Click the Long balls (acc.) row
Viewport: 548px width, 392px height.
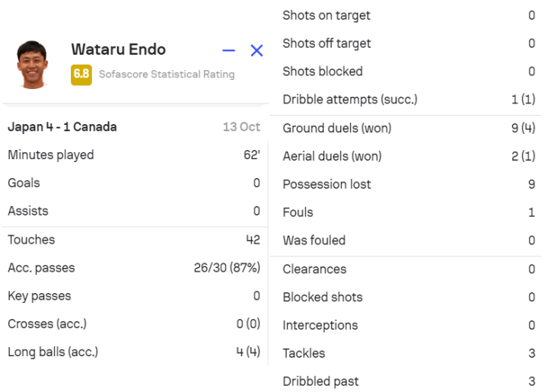[133, 352]
